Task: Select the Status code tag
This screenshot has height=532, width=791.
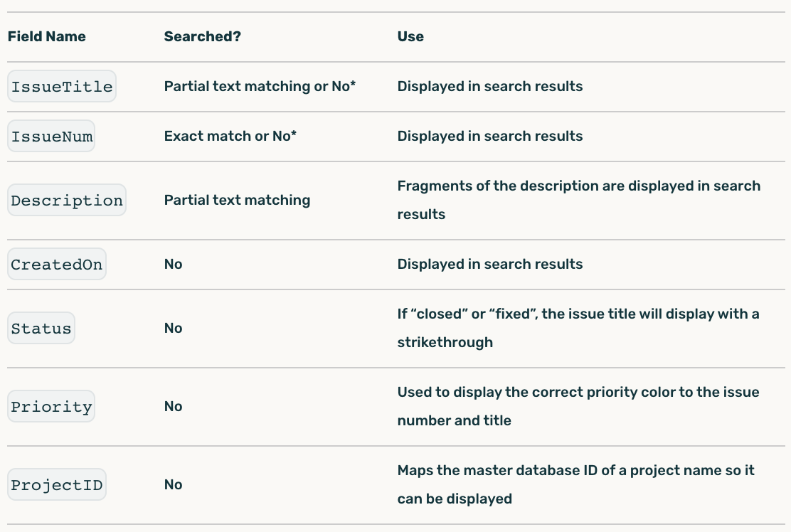Action: coord(41,329)
